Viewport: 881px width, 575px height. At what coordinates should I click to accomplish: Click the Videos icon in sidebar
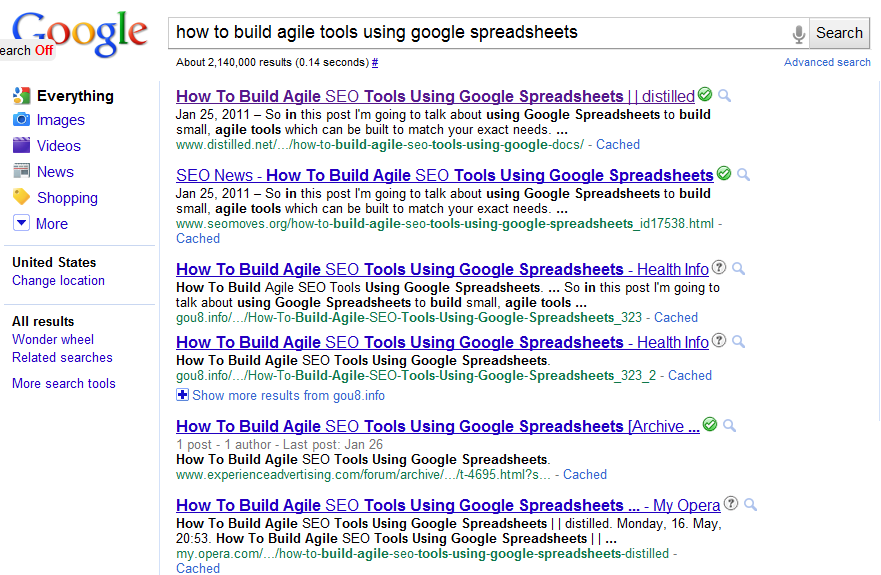pyautogui.click(x=21, y=146)
